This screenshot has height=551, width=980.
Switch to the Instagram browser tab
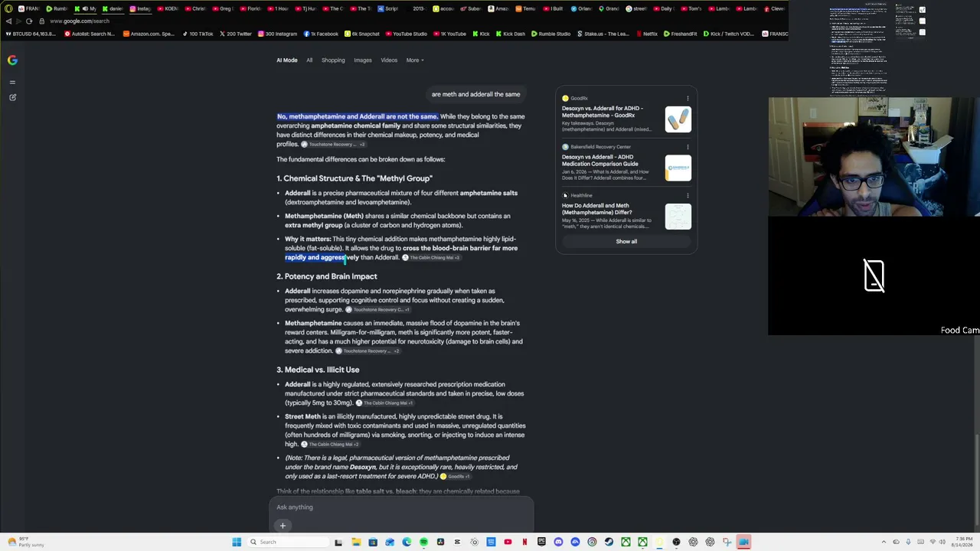[x=140, y=8]
